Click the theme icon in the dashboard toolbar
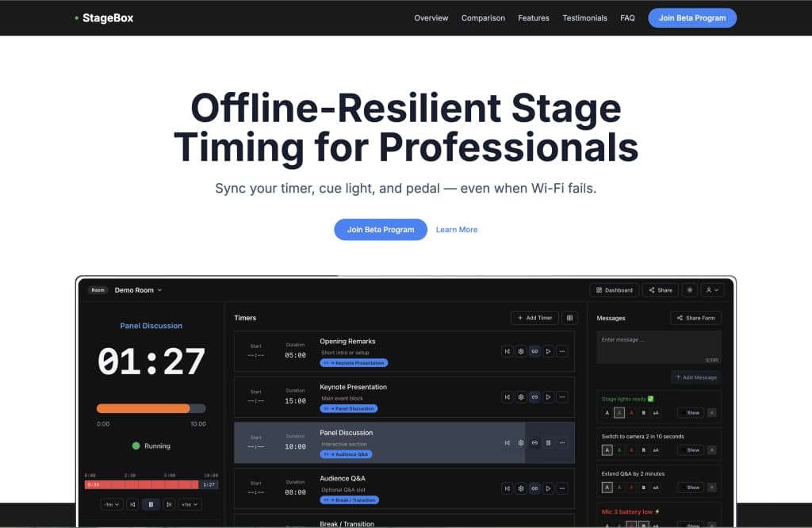The image size is (812, 528). 689,289
